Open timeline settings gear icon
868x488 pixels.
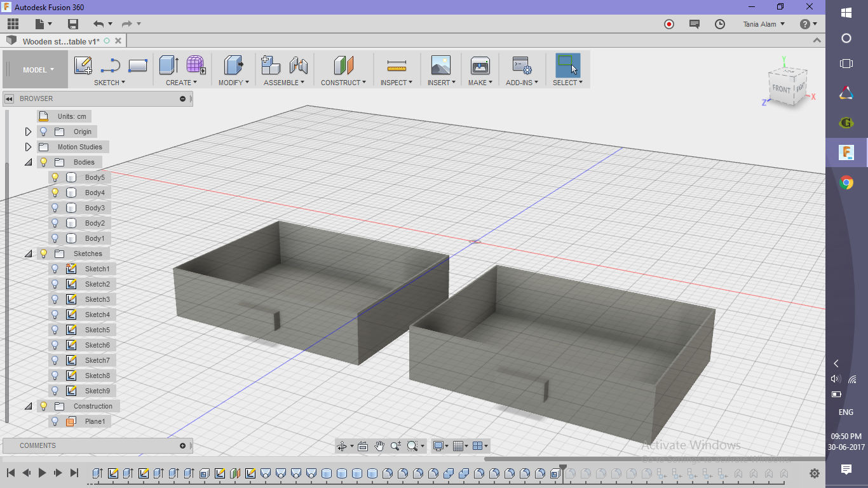pos(815,473)
